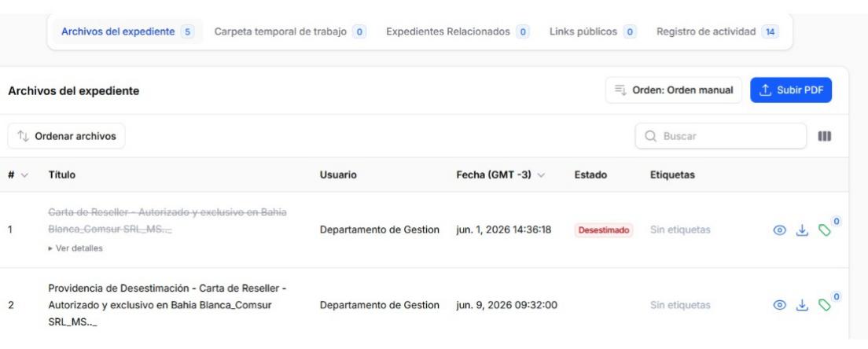Switch to Carpeta temporal de trabajo tab
Image resolution: width=868 pixels, height=349 pixels.
(290, 31)
